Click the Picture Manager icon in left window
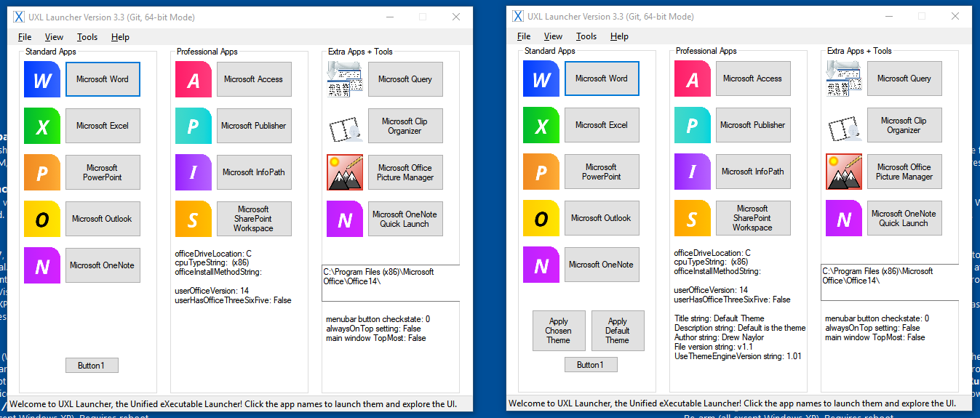This screenshot has height=418, width=980. click(x=345, y=172)
